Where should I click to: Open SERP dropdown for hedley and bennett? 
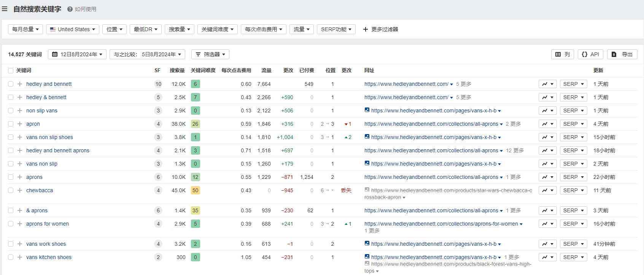coord(574,84)
